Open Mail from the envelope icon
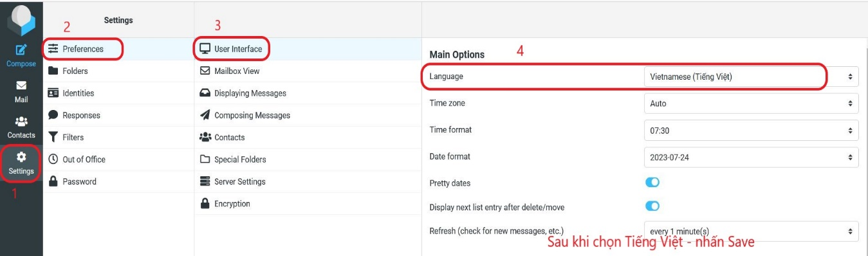 pyautogui.click(x=21, y=86)
